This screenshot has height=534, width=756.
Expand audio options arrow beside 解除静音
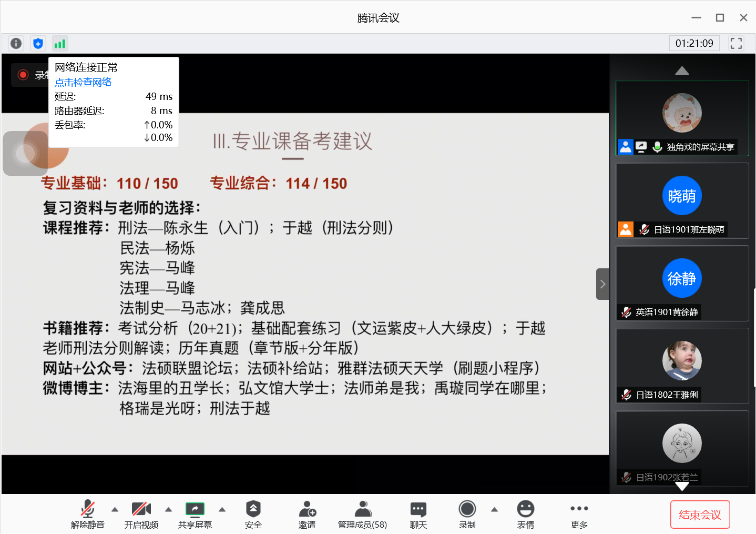tap(115, 509)
